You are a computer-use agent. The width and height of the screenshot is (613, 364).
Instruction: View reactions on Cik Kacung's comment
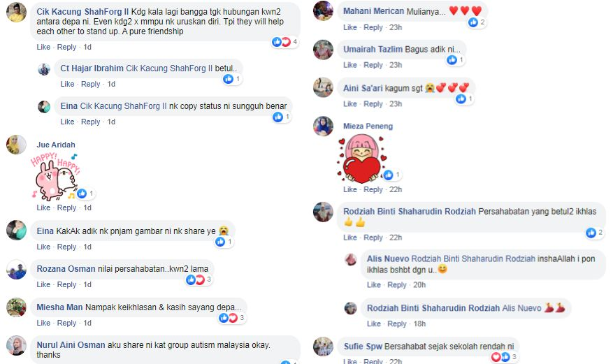point(285,42)
